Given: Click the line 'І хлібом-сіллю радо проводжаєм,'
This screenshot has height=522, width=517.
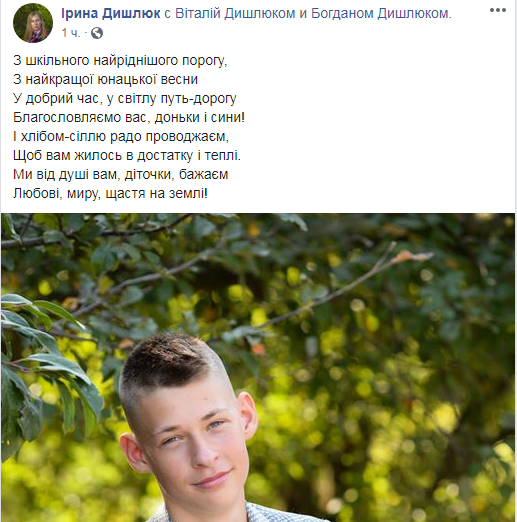Looking at the screenshot, I should tap(121, 136).
